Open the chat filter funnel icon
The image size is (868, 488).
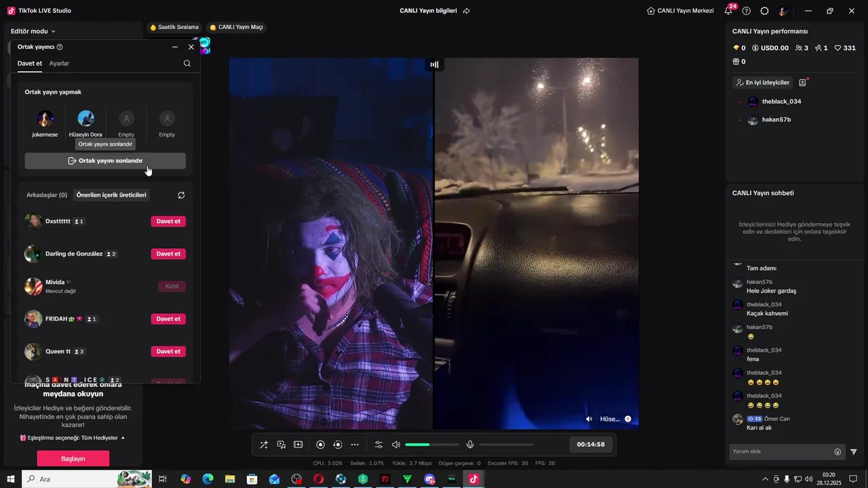click(854, 452)
